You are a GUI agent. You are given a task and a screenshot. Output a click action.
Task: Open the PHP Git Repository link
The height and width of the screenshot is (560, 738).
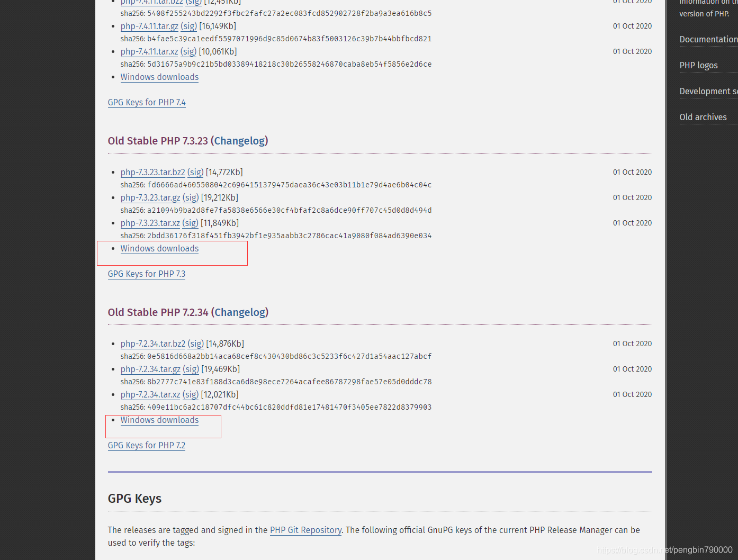point(305,530)
